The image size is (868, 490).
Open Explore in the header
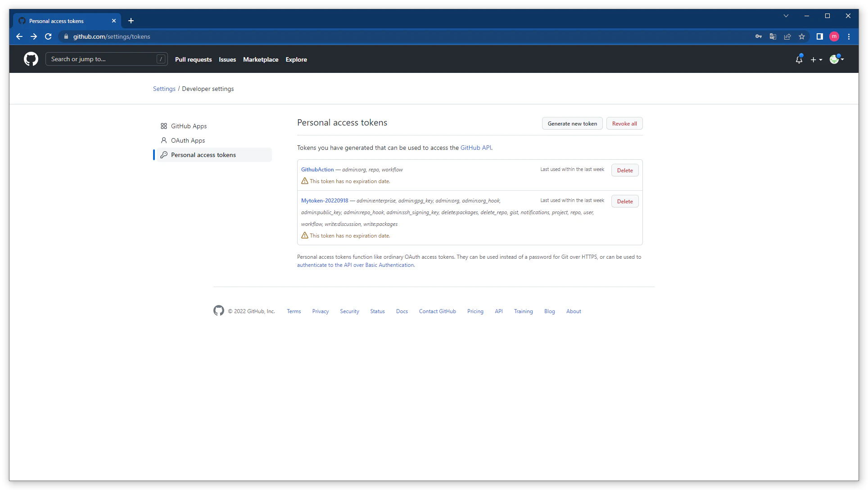pyautogui.click(x=296, y=59)
